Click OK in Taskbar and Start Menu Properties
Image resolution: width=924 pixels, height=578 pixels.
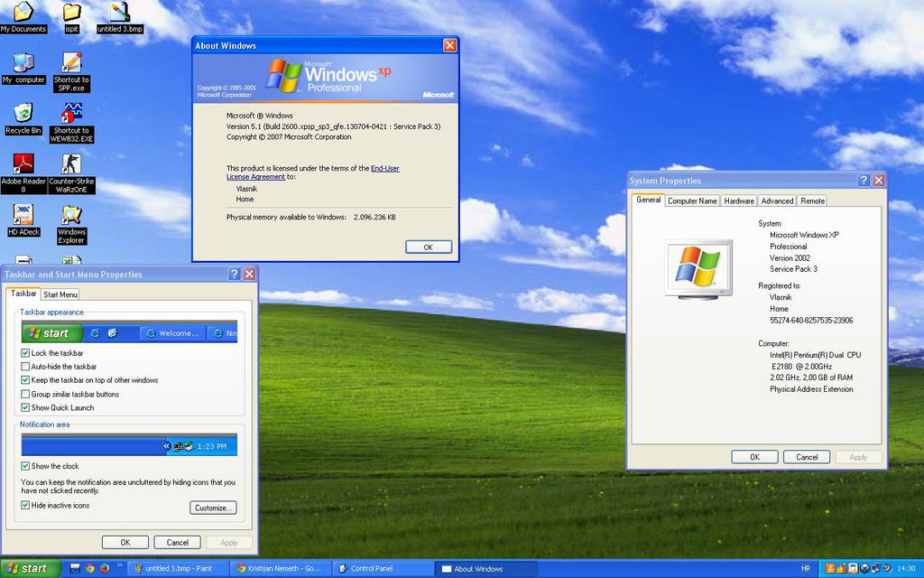click(125, 543)
